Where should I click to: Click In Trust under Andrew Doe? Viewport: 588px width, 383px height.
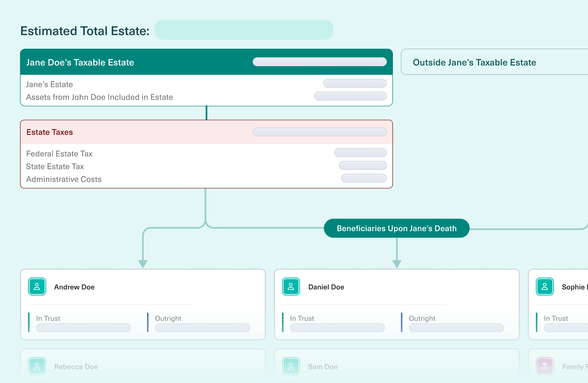click(48, 318)
